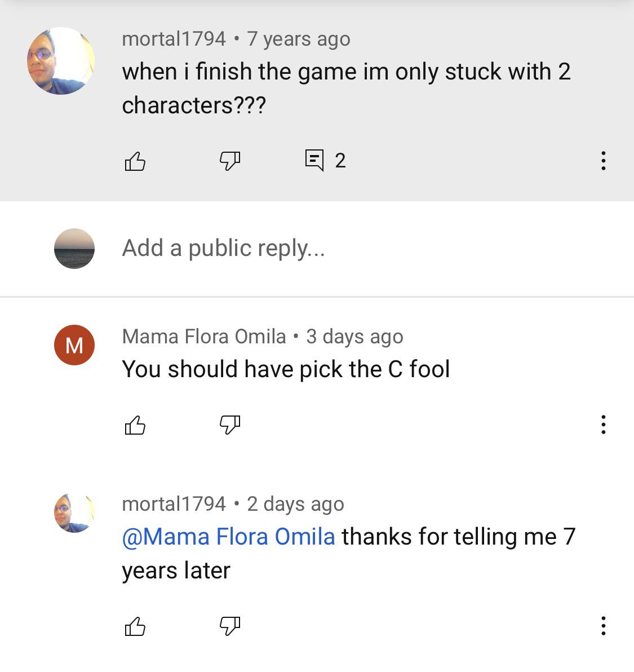The image size is (634, 672).
Task: Dislike mortal1794's original comment
Action: [230, 162]
